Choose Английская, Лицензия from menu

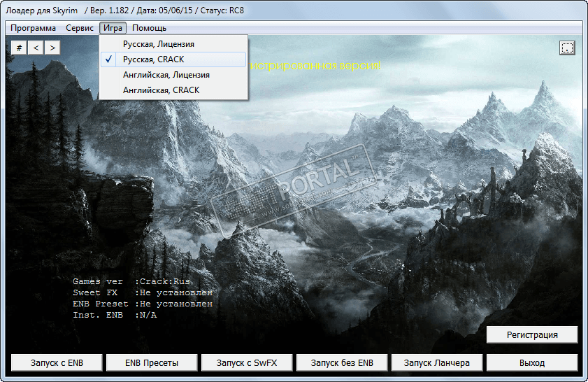point(173,75)
